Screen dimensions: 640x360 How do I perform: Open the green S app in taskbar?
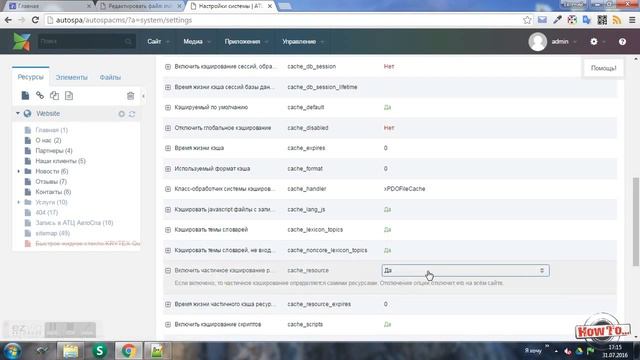click(99, 351)
